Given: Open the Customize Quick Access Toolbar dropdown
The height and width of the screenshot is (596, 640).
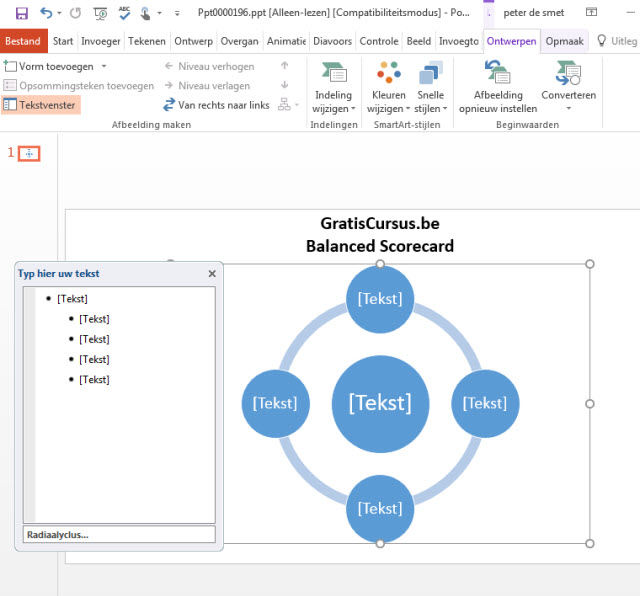Looking at the screenshot, I should point(177,13).
